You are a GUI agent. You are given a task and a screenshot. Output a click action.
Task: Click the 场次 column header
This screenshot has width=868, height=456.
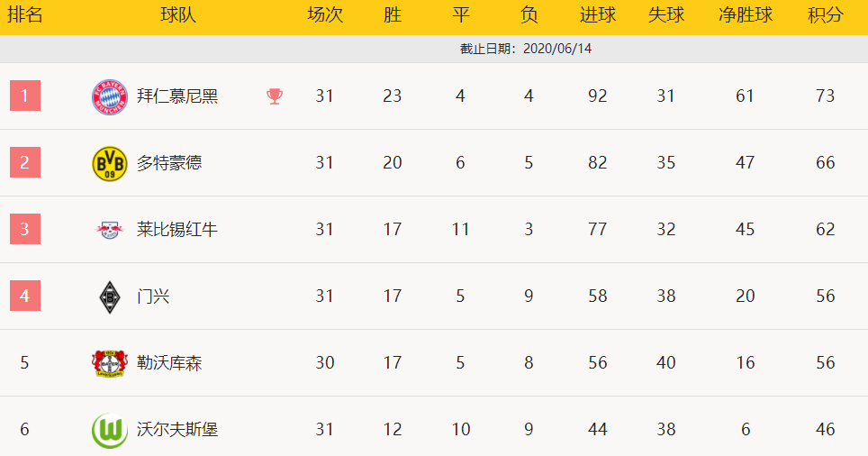[x=325, y=15]
